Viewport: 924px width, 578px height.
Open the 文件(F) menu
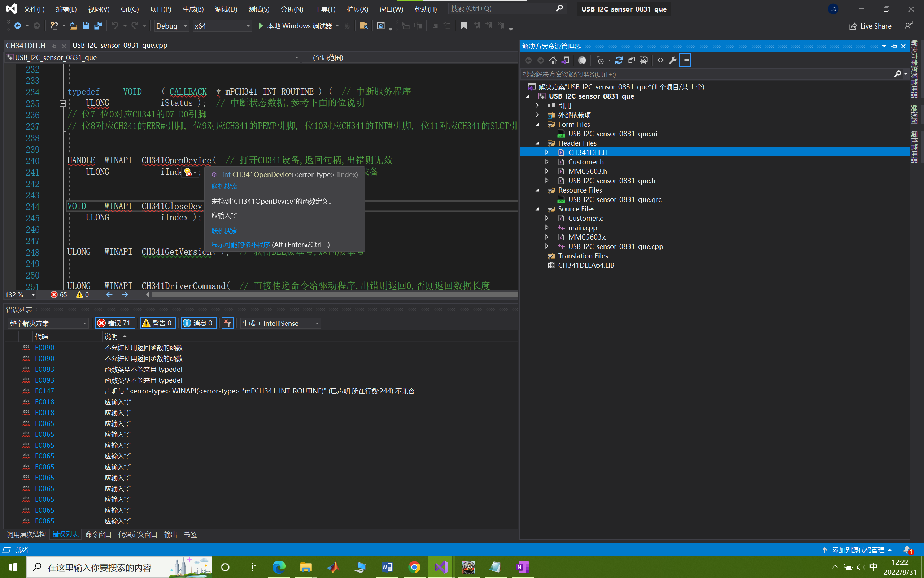pyautogui.click(x=34, y=9)
